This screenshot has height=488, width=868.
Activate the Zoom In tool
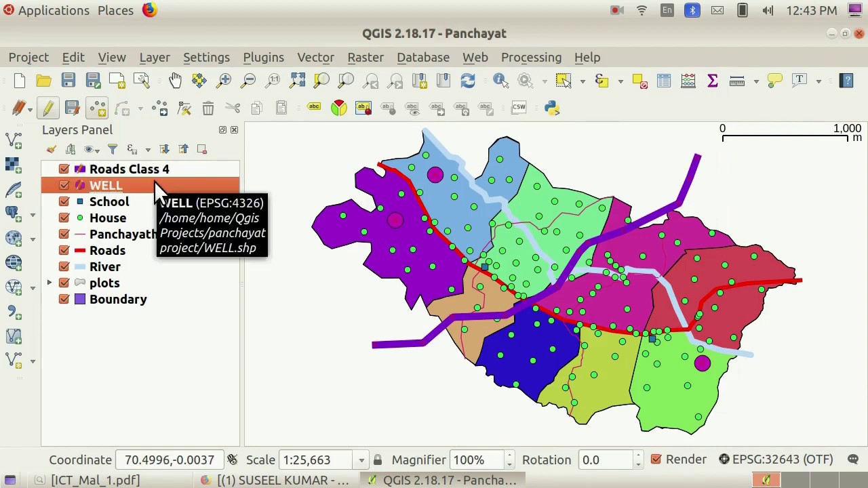click(x=224, y=81)
